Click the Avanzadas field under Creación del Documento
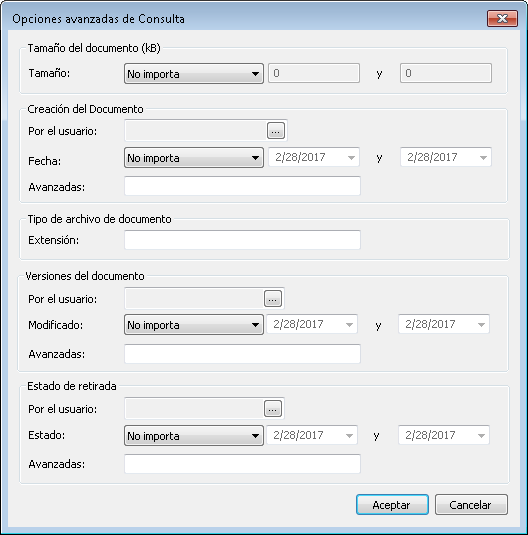Viewport: 528px width, 535px height. point(242,186)
